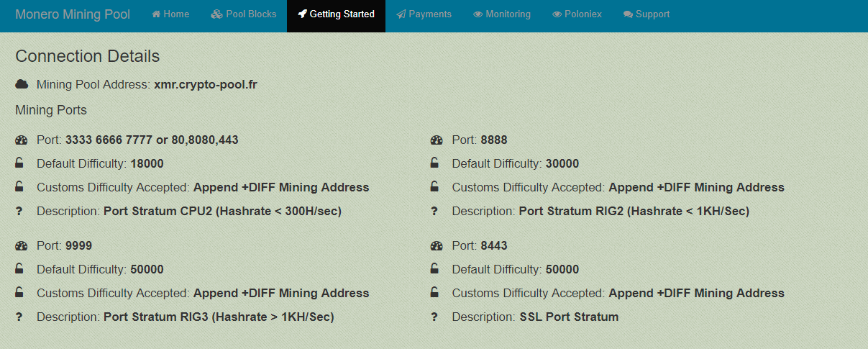The width and height of the screenshot is (868, 349).
Task: Click unlock icon by Customs Difficulty under port 9999
Action: point(19,293)
